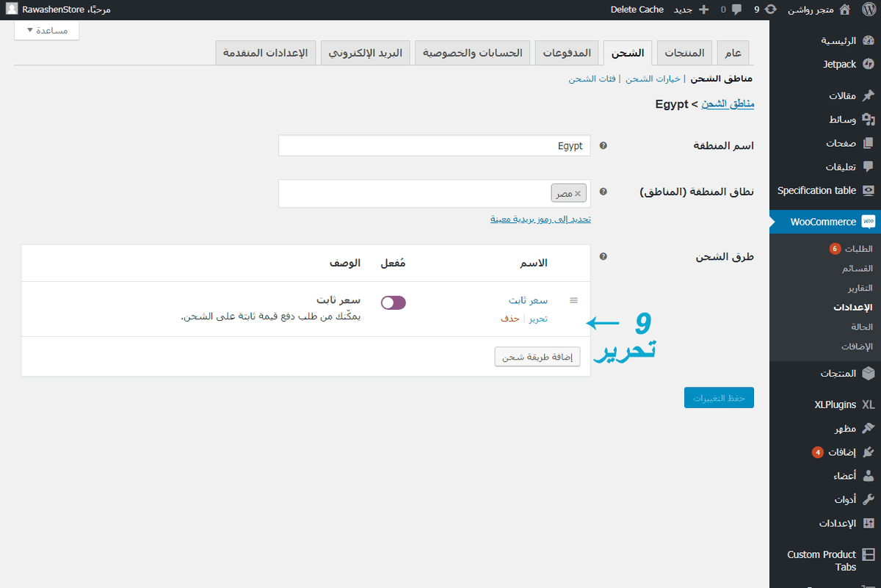Open الحالة in the WooCommerce submenu

click(862, 327)
